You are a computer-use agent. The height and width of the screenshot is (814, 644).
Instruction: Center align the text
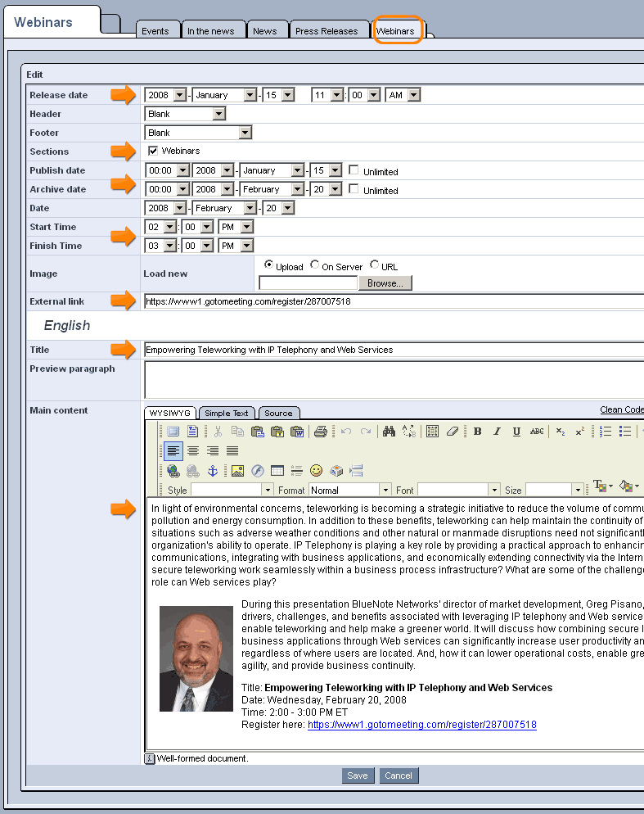pos(193,450)
